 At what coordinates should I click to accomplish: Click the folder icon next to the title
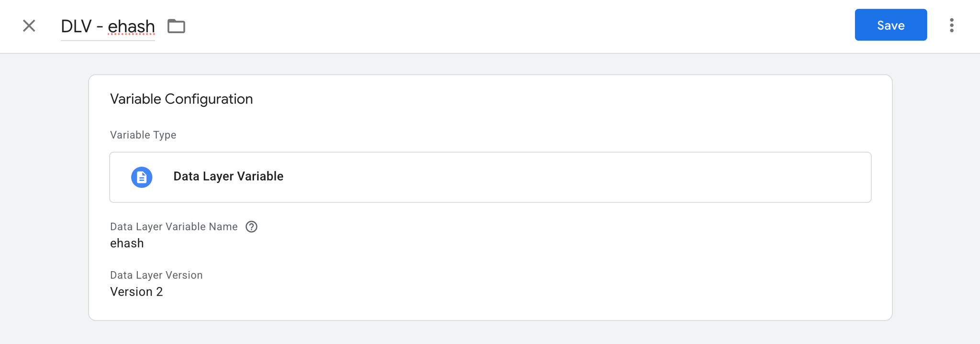[x=176, y=26]
